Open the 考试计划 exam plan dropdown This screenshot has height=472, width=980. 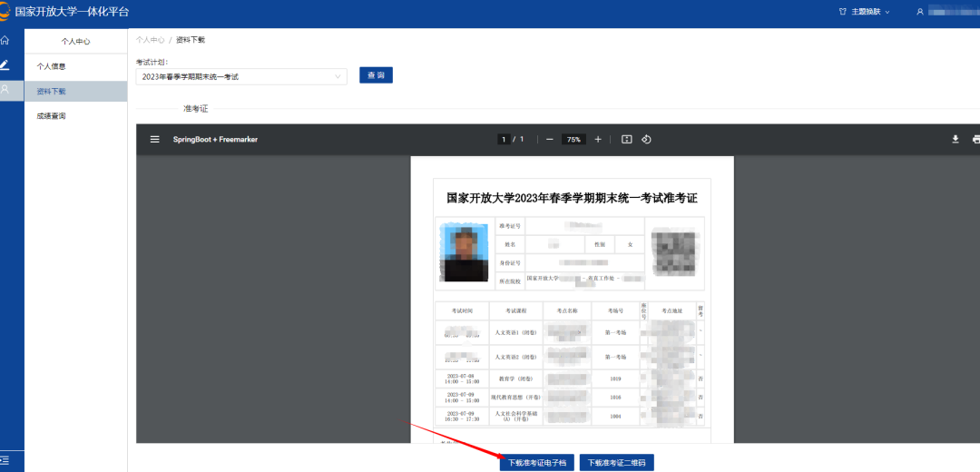[x=241, y=77]
